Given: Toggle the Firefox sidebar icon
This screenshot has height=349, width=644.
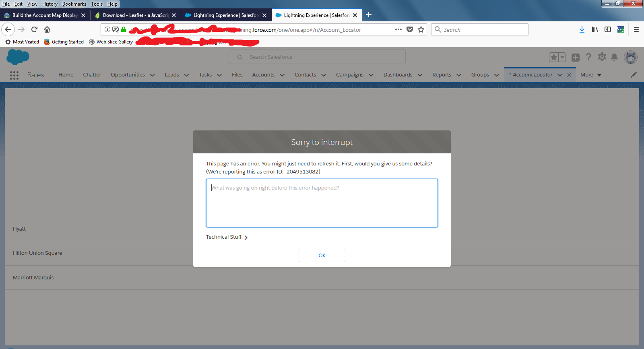Looking at the screenshot, I should [608, 29].
